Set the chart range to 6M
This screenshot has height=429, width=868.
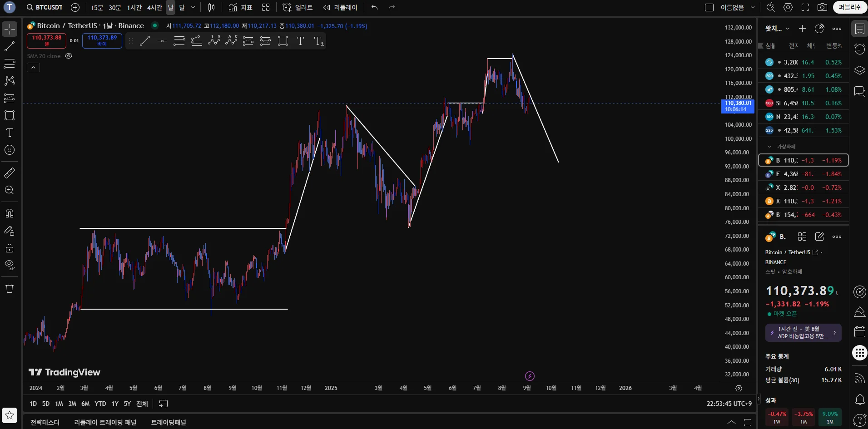(85, 404)
